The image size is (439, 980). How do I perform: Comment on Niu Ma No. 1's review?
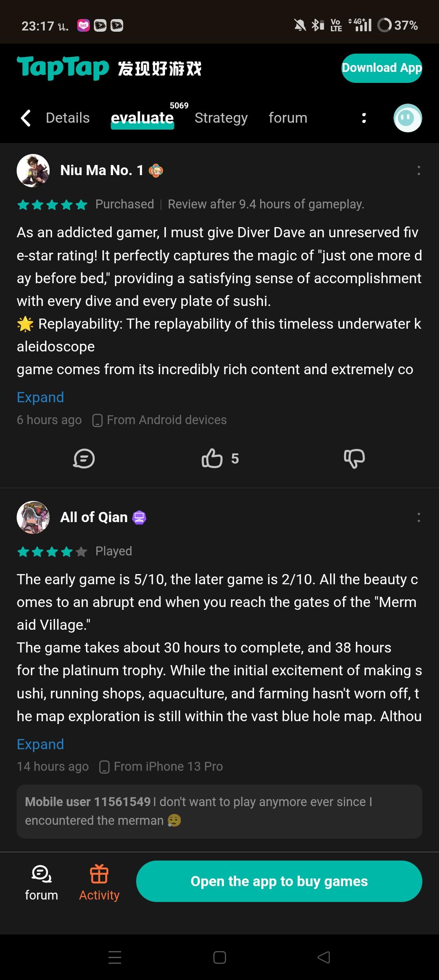(x=84, y=459)
